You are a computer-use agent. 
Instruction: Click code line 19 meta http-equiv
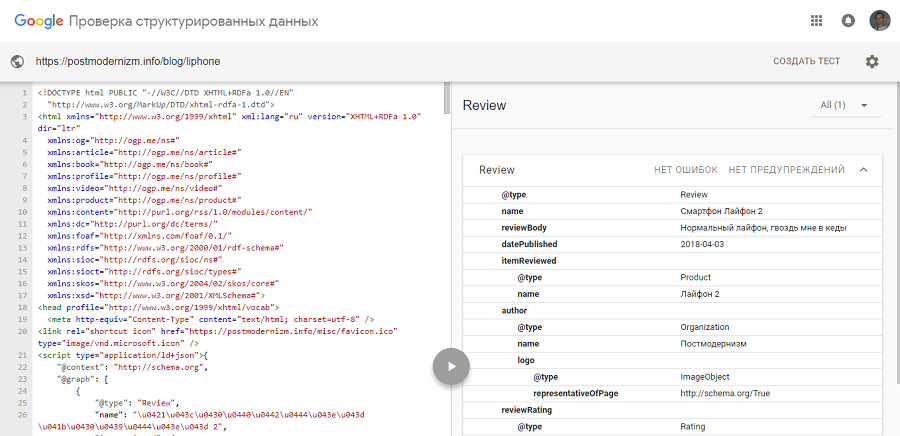211,320
